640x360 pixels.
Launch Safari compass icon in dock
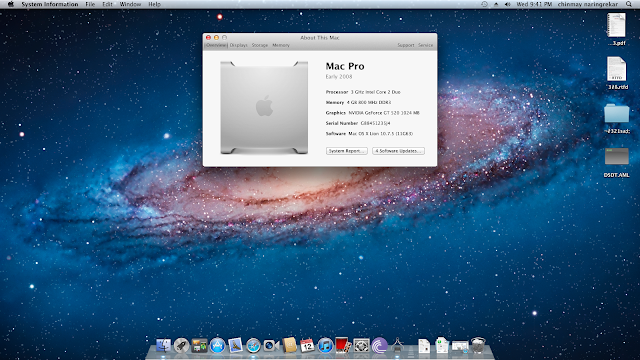[253, 346]
